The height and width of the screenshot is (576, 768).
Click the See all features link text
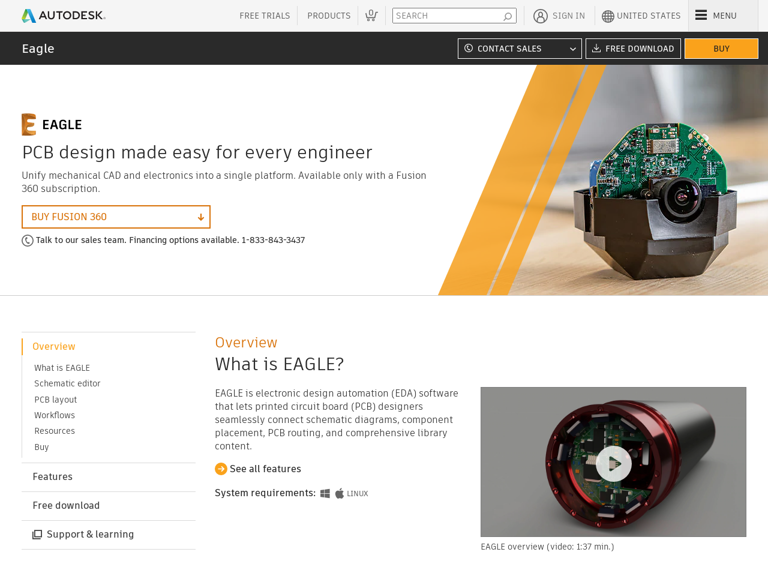pos(265,469)
